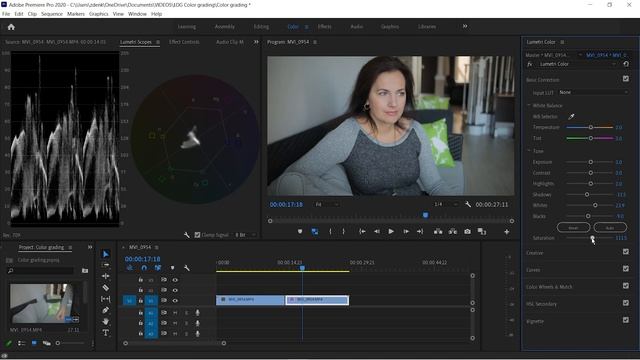The image size is (640, 360).
Task: Click the Extract button
Action: point(453,231)
